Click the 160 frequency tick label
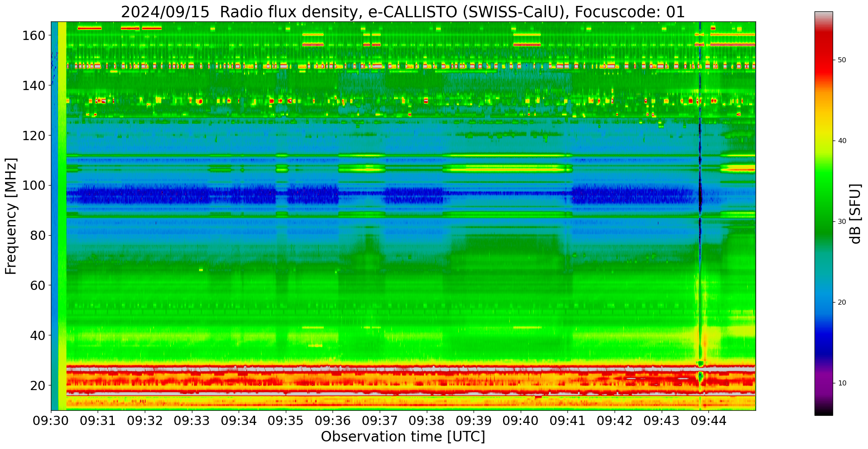868x449 pixels. tap(35, 36)
